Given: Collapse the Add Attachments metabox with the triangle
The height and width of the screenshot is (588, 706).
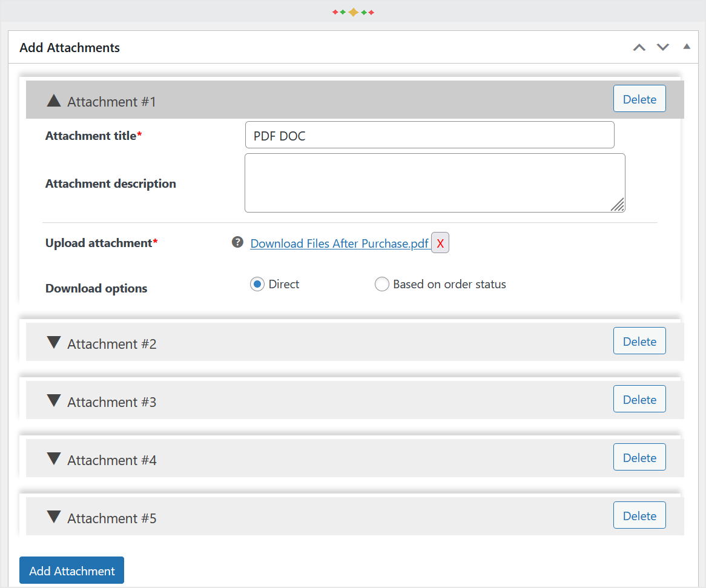Looking at the screenshot, I should click(x=686, y=47).
